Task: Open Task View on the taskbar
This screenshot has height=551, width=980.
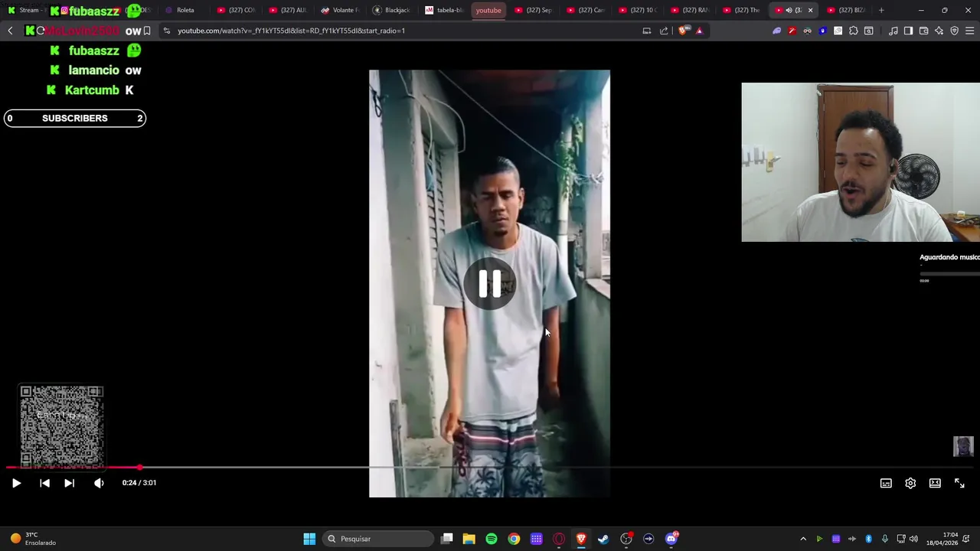Action: (x=447, y=539)
